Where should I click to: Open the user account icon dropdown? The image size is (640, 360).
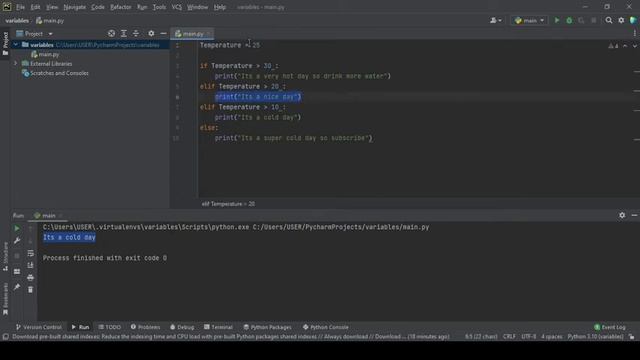pyautogui.click(x=496, y=20)
